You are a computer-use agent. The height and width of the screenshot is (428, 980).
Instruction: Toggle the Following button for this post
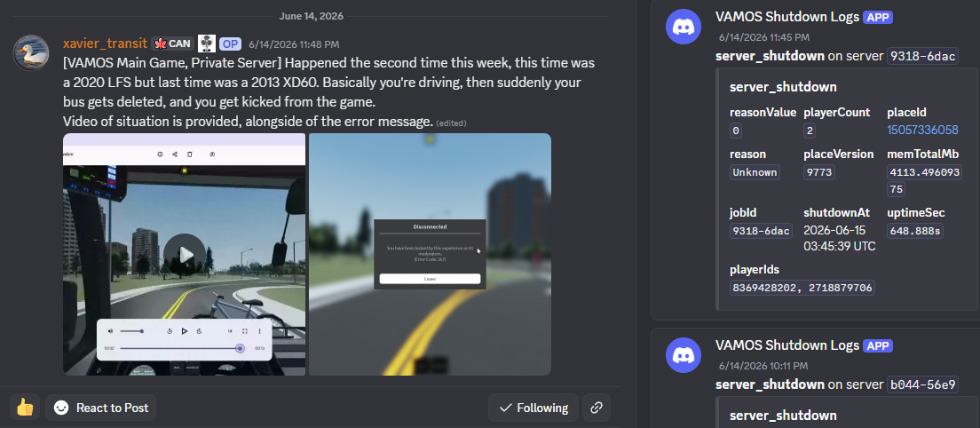533,408
